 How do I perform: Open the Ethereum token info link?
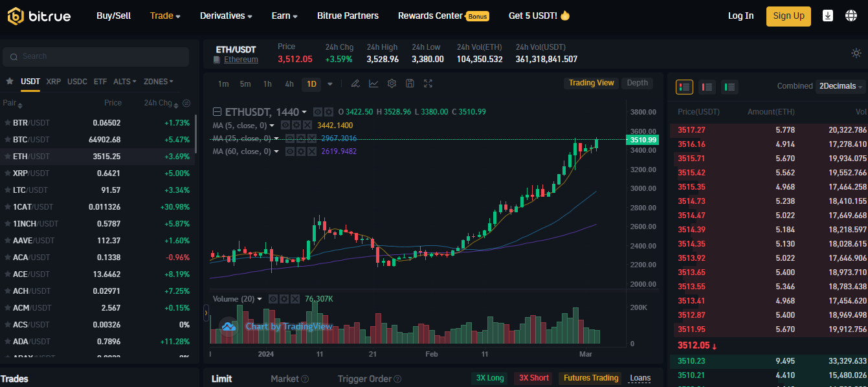point(241,59)
